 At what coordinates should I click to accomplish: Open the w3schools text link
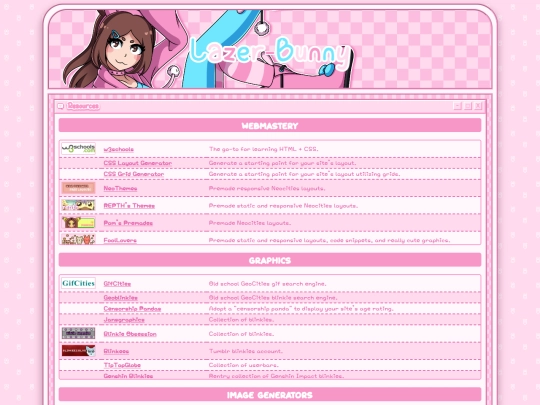118,149
